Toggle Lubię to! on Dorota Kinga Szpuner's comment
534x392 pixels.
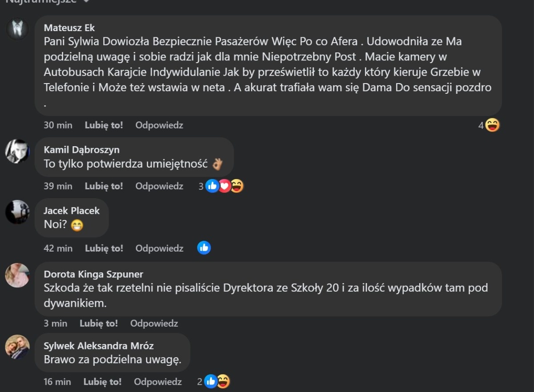(98, 324)
